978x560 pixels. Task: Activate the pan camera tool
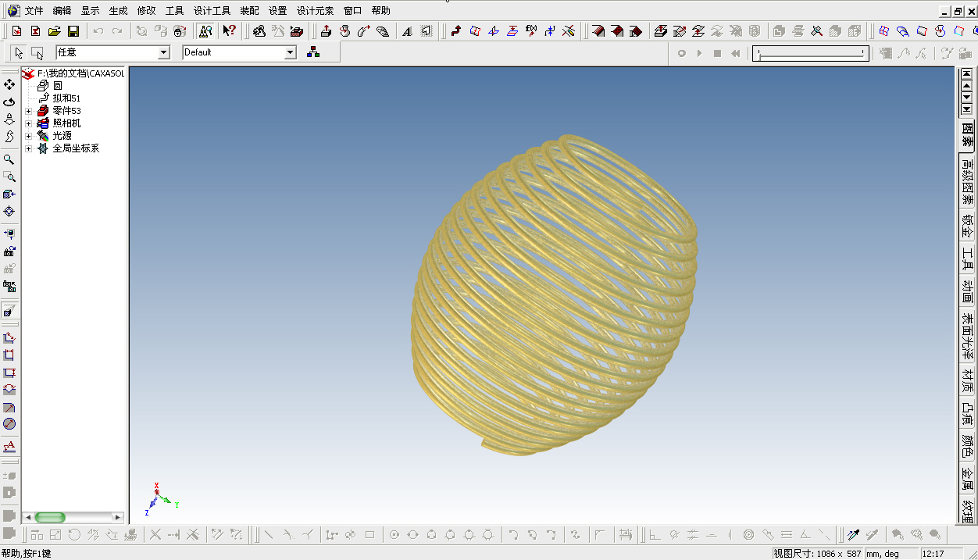[9, 84]
